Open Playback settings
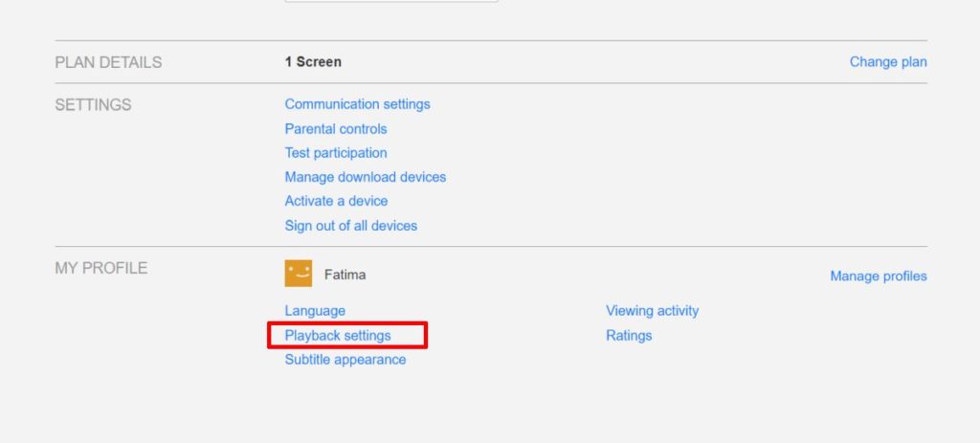Viewport: 980px width, 443px height. (x=338, y=336)
